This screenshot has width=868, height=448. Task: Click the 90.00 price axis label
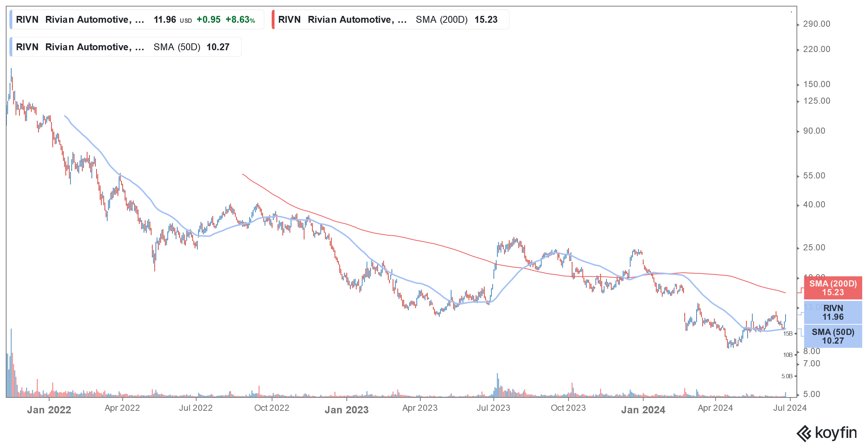coord(814,131)
